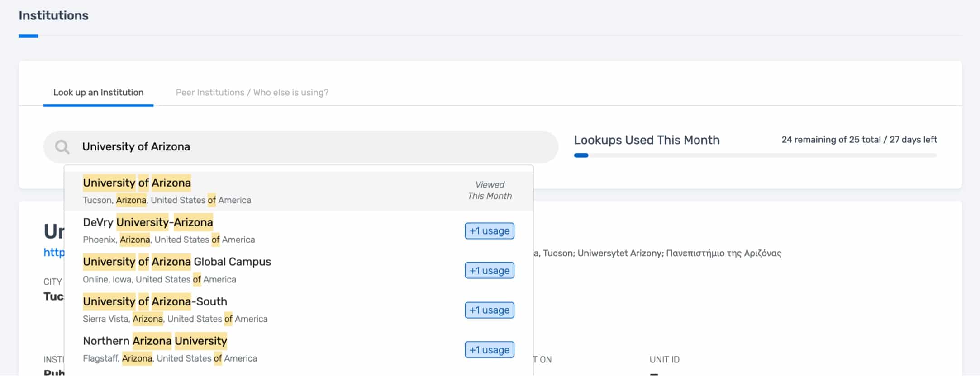
Task: Click the Institutions page heading
Action: (x=53, y=15)
